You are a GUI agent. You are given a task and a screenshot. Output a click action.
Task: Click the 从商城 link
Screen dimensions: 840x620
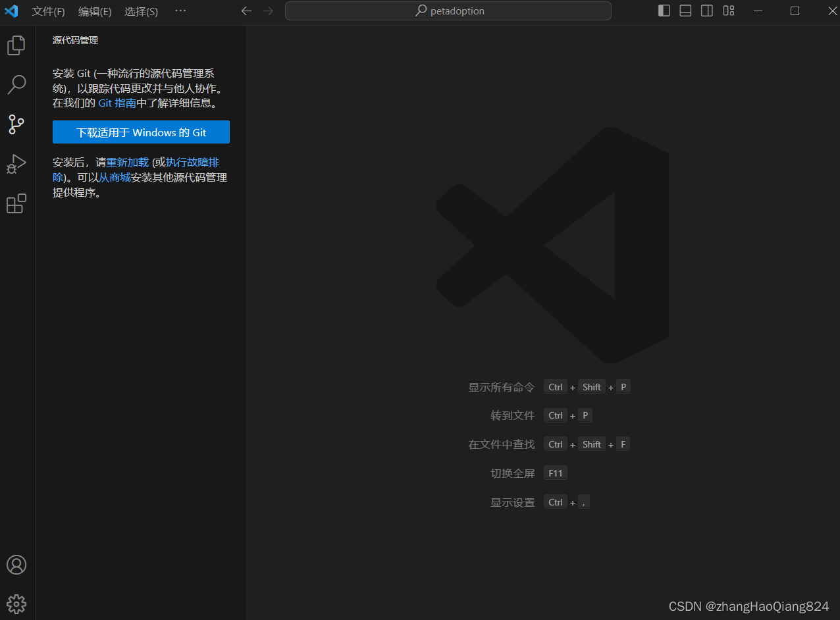tap(115, 177)
